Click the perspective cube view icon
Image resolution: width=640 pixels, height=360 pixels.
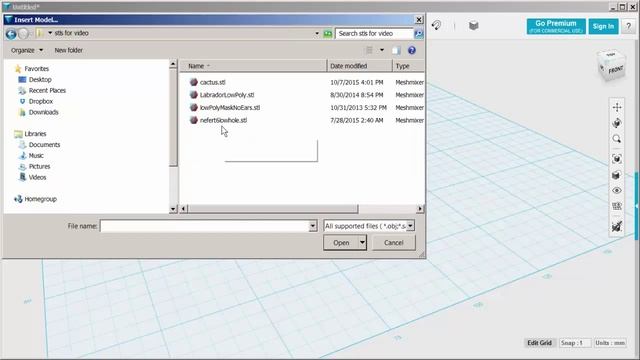617,175
